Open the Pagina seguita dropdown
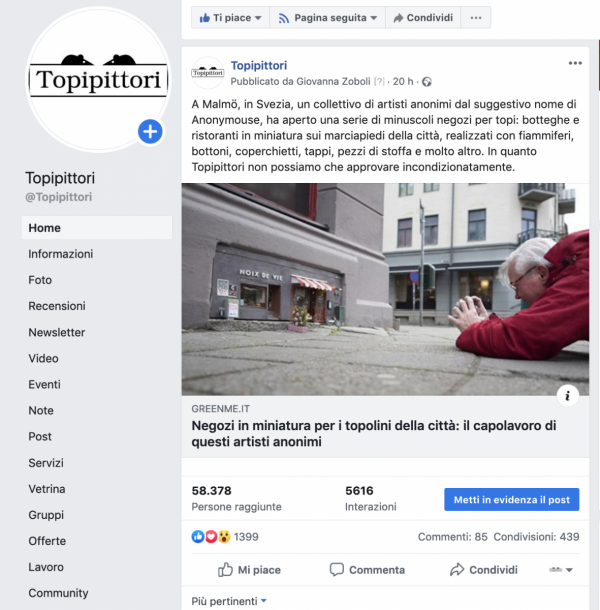The height and width of the screenshot is (610, 600). click(x=328, y=18)
